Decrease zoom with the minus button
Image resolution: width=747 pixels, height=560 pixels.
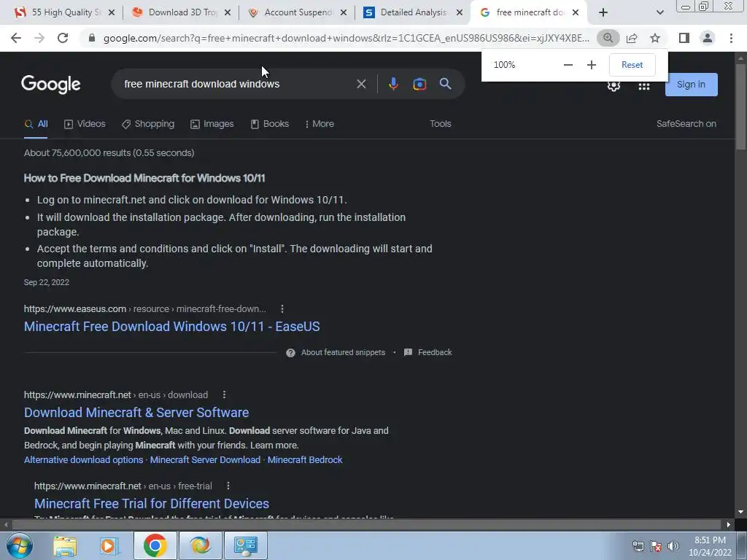point(568,65)
